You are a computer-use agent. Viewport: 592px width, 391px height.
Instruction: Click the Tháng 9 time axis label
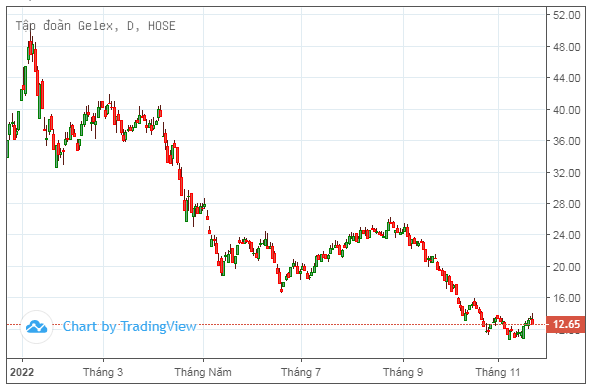point(403,373)
